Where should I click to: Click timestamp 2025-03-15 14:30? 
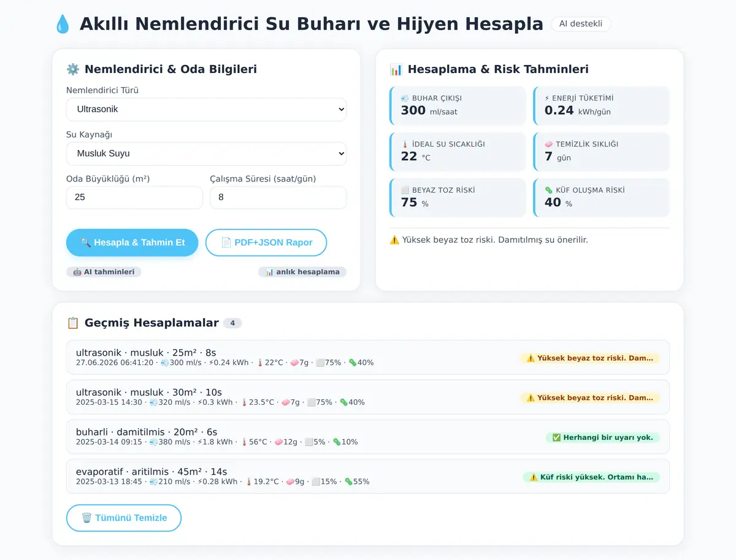(109, 402)
